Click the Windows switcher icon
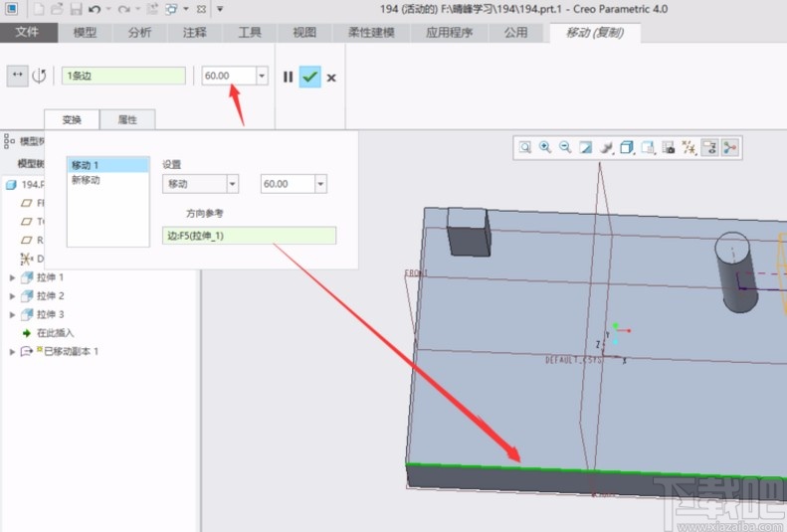The width and height of the screenshot is (787, 532). click(171, 9)
